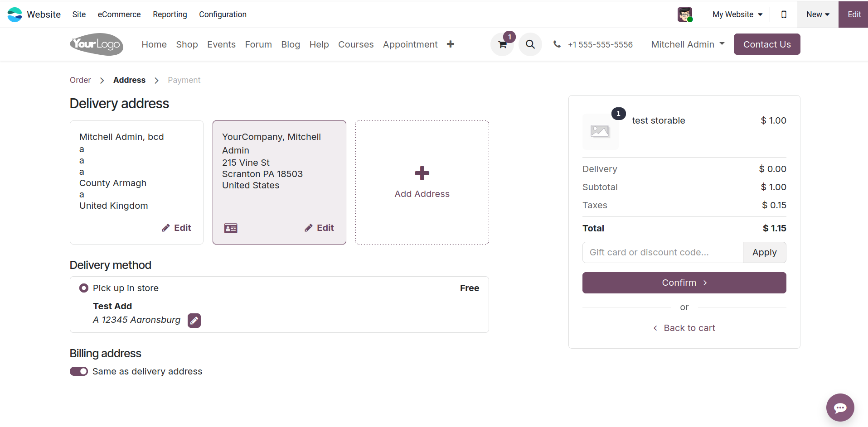Select the Pick up in store radio
The width and height of the screenshot is (868, 427).
84,288
